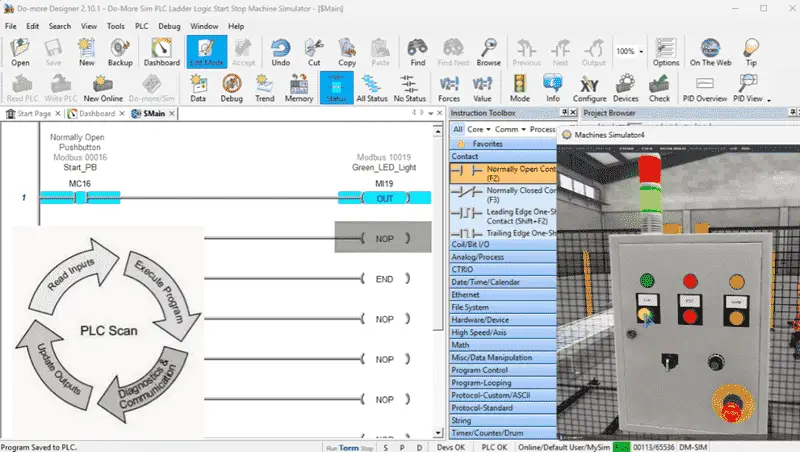This screenshot has width=800, height=452.
Task: Open the Configure XY icon
Action: [589, 88]
